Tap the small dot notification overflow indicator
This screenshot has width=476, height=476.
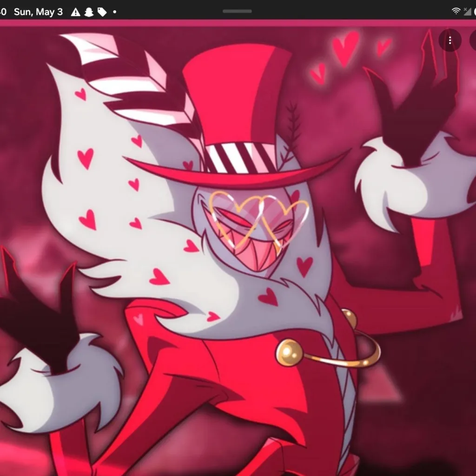[115, 12]
